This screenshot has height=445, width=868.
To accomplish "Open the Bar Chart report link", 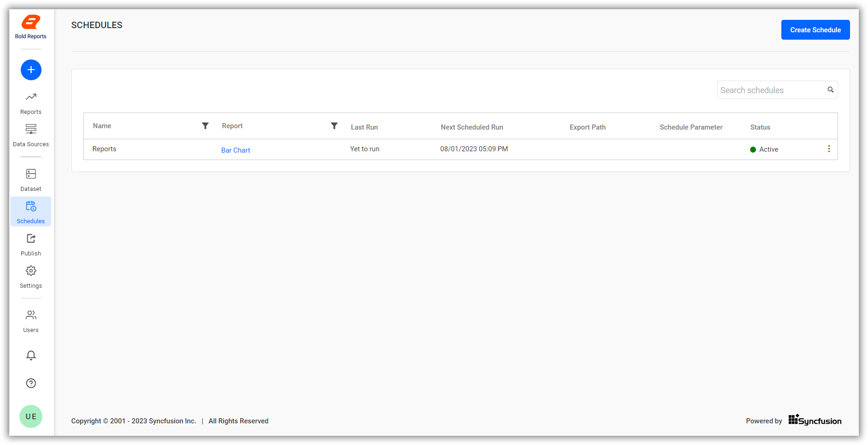I will click(x=236, y=150).
